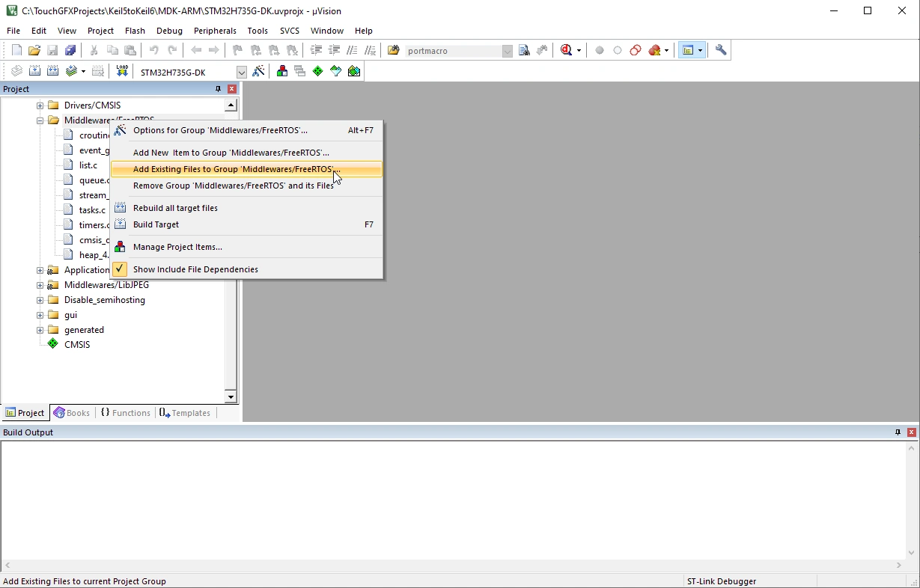The height and width of the screenshot is (588, 920).
Task: Pin the Project panel
Action: 218,89
